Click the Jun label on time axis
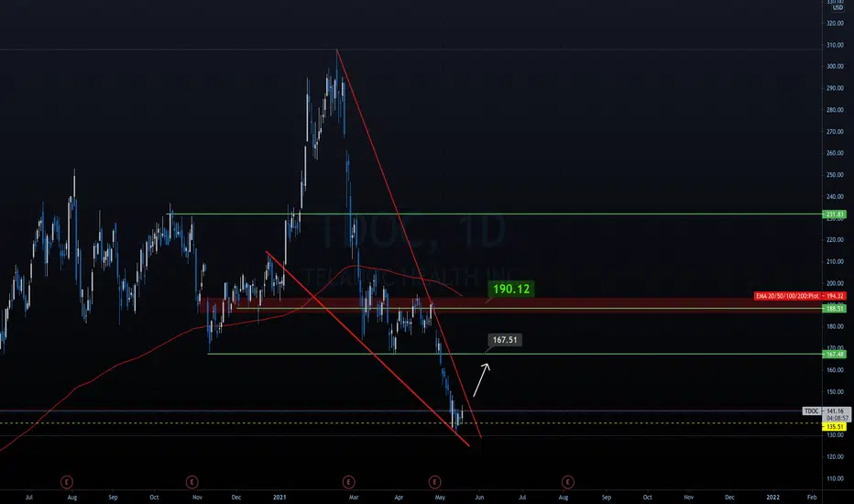Image resolution: width=854 pixels, height=504 pixels. click(479, 497)
